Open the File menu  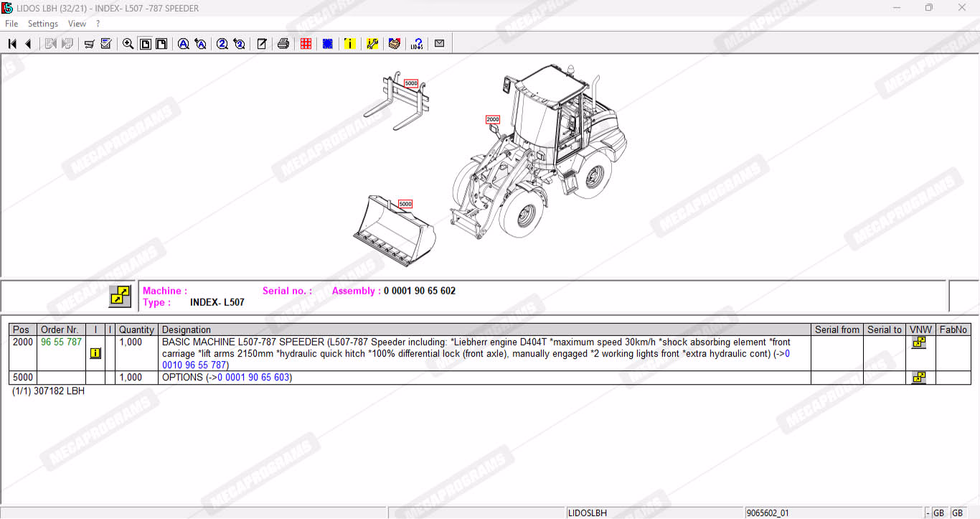(x=11, y=24)
